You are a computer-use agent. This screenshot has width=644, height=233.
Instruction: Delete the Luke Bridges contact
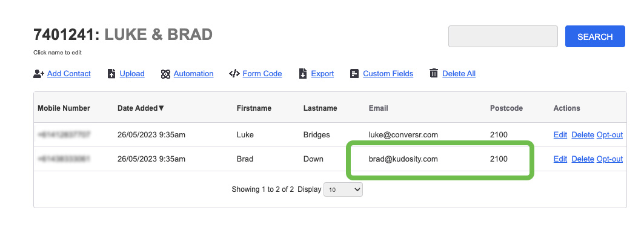coord(583,134)
